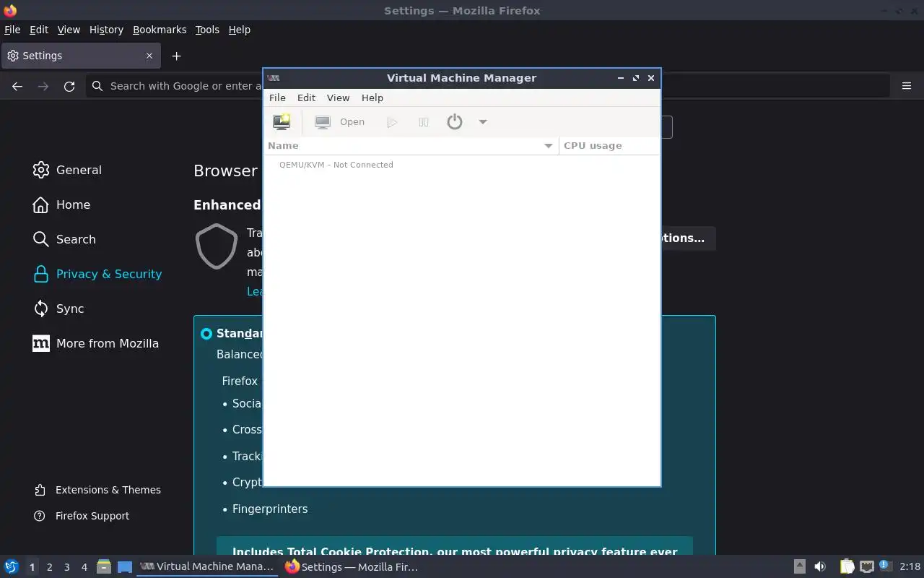
Task: Click the Create new virtual machine icon
Action: [x=282, y=122]
